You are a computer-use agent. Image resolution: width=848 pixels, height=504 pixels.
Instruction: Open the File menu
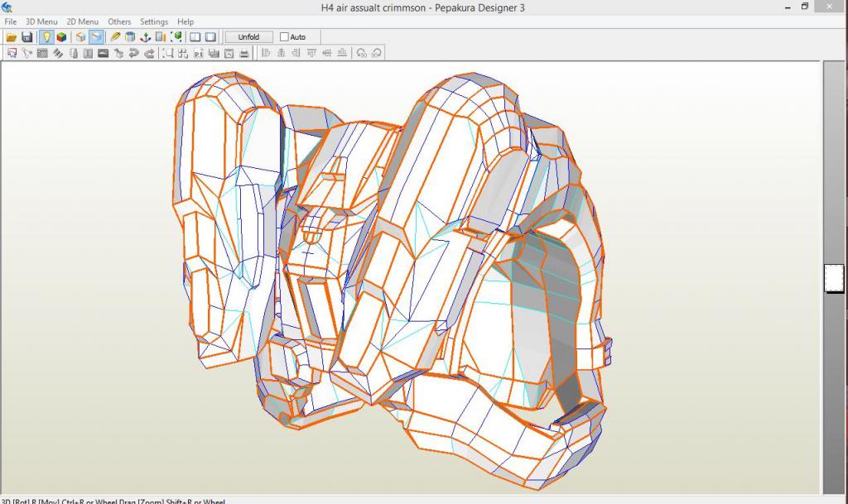click(x=10, y=22)
